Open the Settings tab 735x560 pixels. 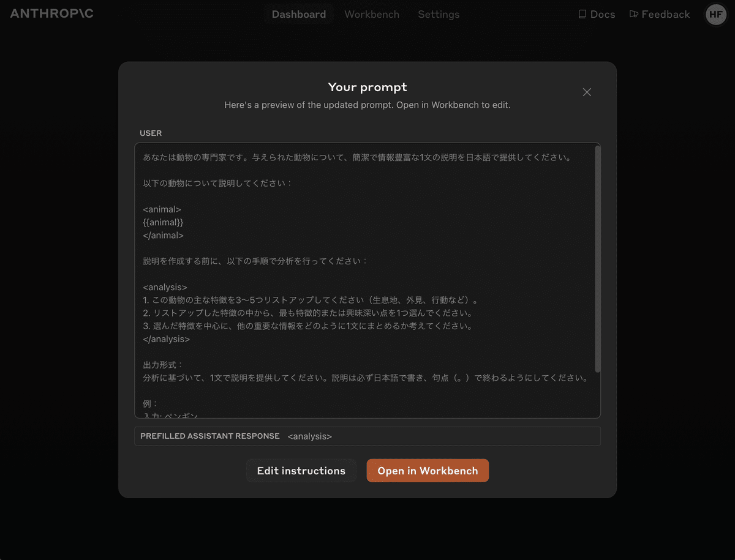439,14
